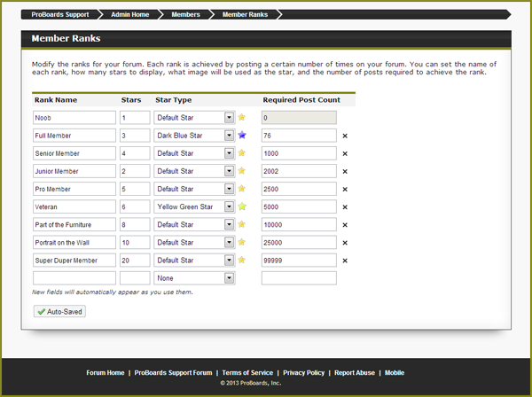This screenshot has width=532, height=397.
Task: Click the star preview beside Senior Member
Action: [x=241, y=153]
